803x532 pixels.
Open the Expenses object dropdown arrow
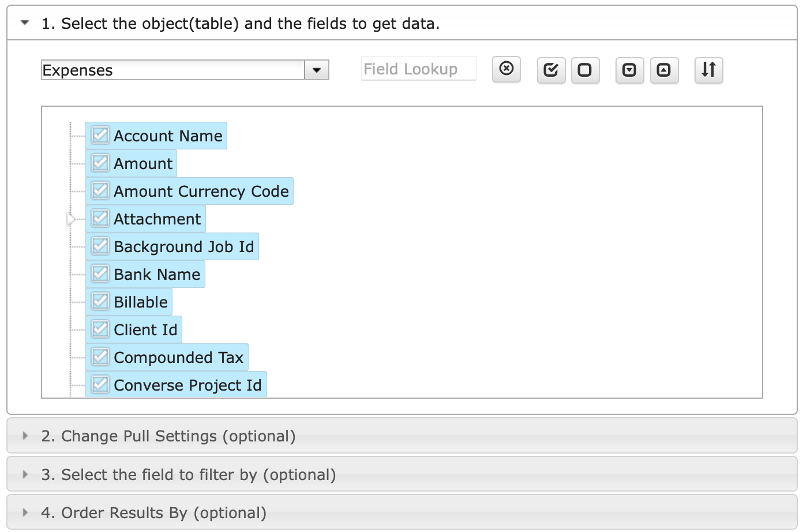click(x=316, y=70)
